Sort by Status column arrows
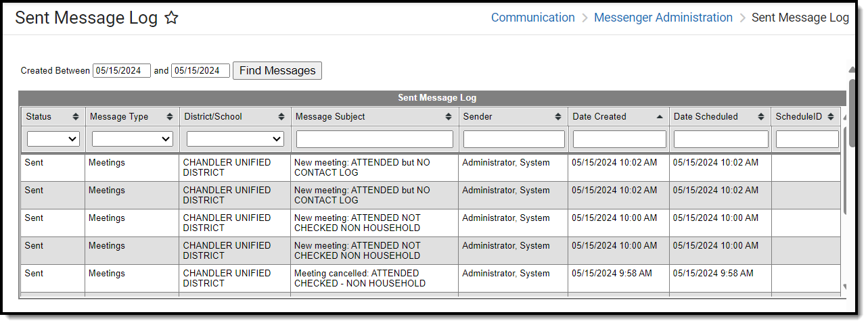The width and height of the screenshot is (868, 325). (76, 117)
